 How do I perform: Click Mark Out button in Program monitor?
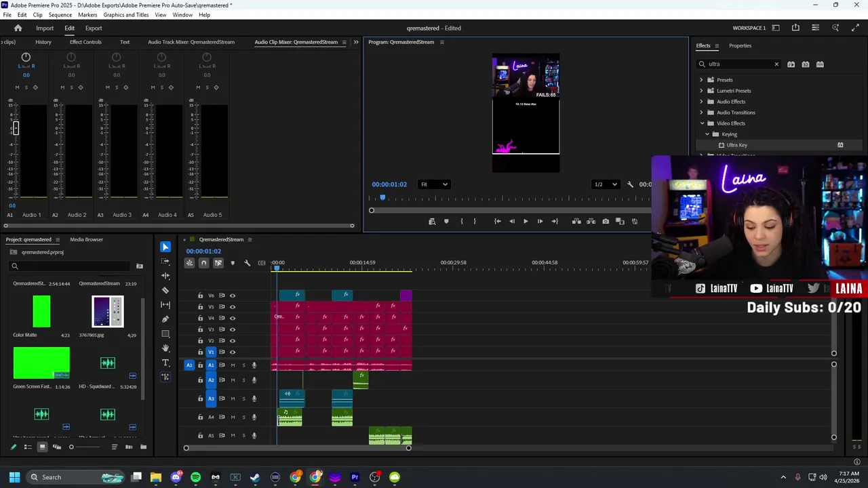475,222
